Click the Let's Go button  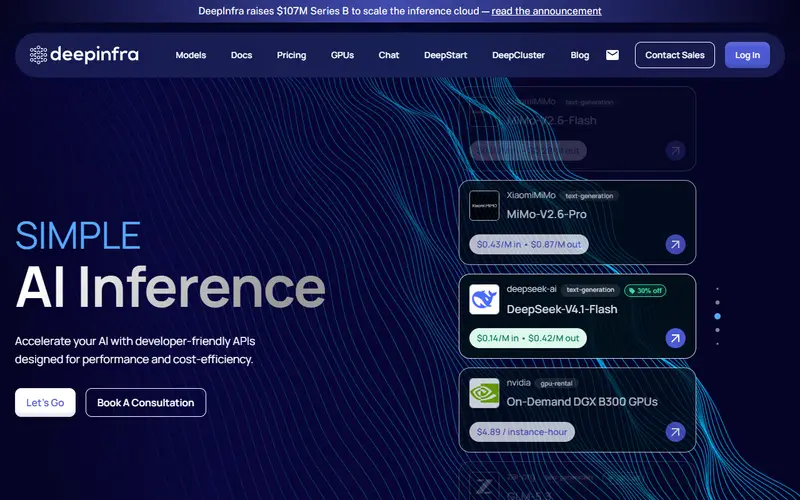pos(45,403)
